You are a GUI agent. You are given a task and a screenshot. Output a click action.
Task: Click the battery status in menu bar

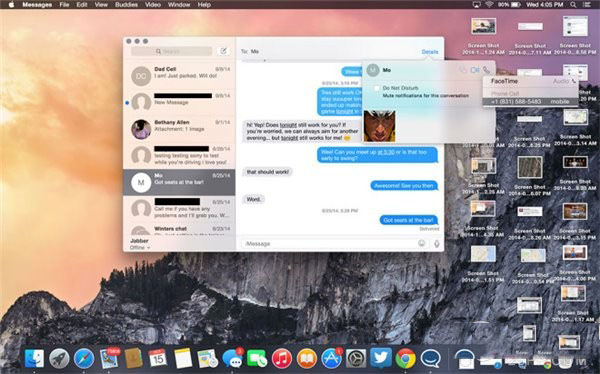click(510, 5)
